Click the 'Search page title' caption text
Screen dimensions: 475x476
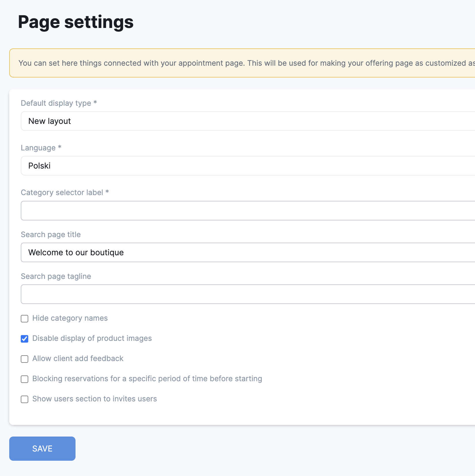tap(51, 235)
